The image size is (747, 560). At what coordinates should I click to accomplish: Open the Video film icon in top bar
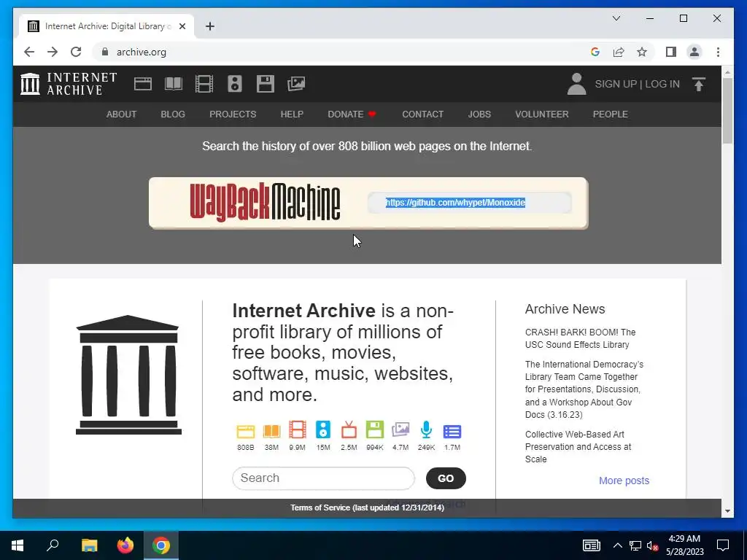204,84
